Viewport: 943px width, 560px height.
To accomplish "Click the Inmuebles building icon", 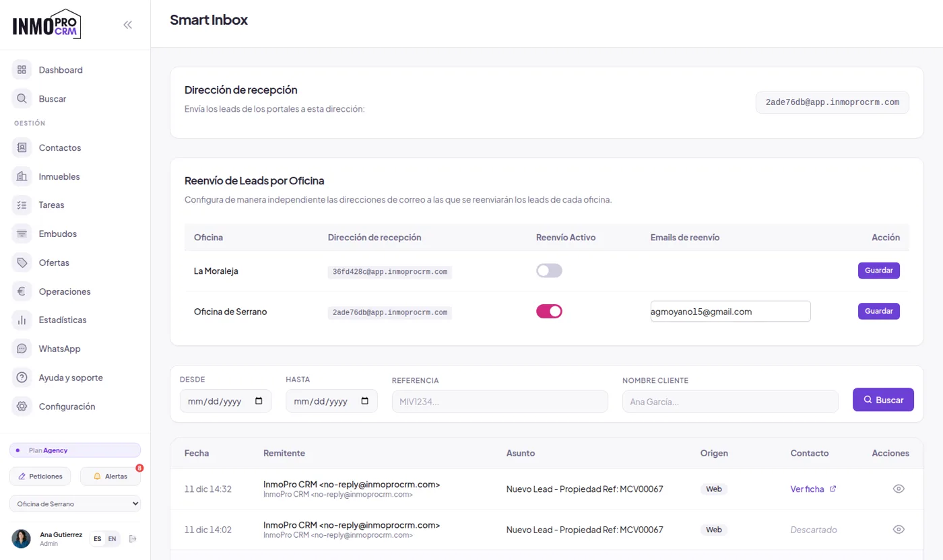I will (x=22, y=177).
